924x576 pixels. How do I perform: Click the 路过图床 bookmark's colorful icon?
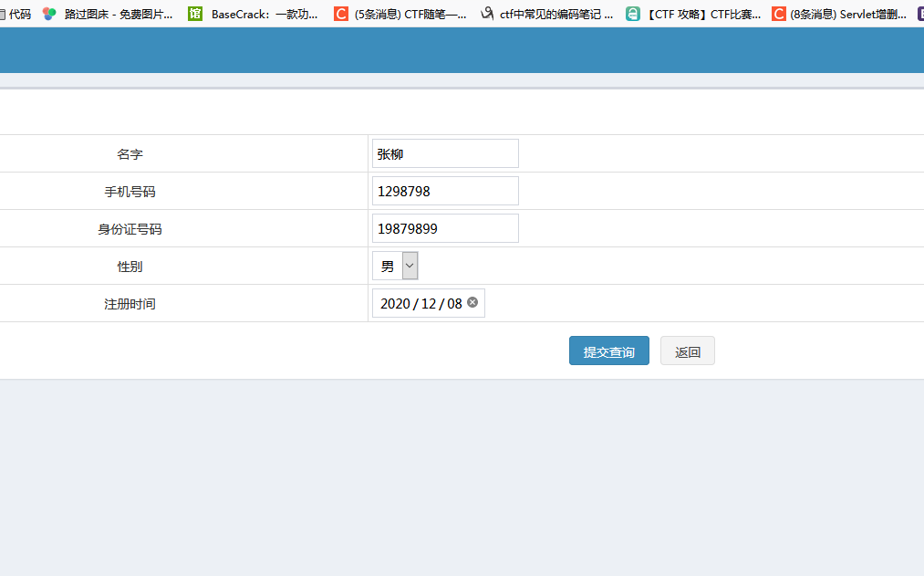[x=49, y=14]
